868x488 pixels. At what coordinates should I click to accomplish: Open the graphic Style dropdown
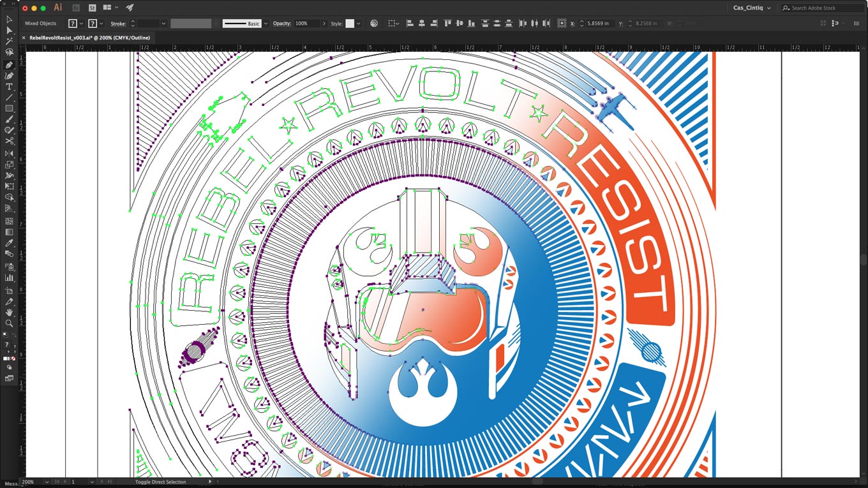(x=358, y=24)
